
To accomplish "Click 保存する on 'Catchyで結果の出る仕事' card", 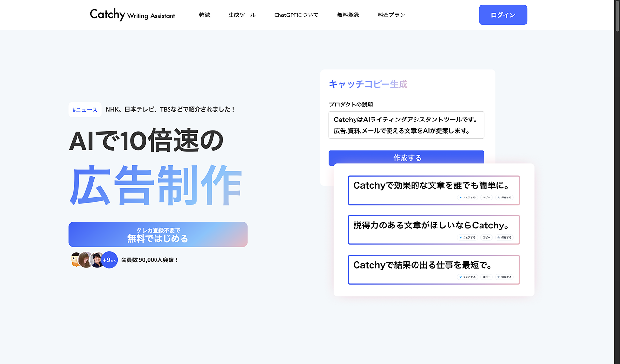I will coord(504,277).
